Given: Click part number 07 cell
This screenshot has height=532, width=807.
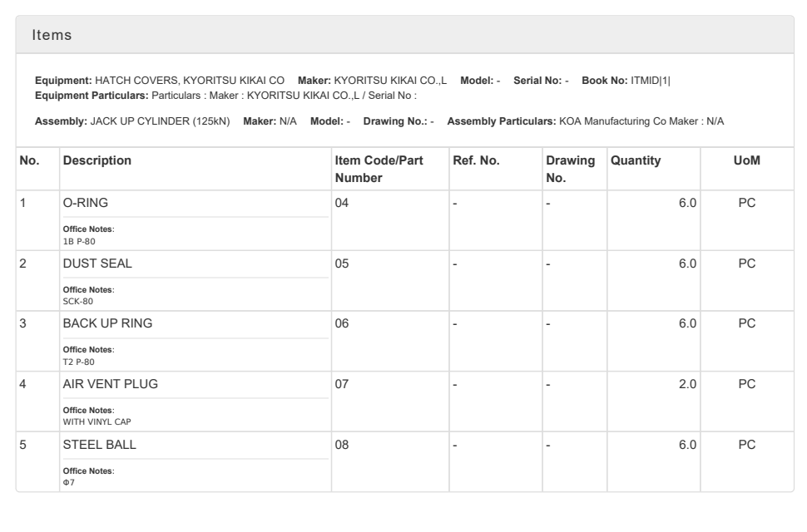Looking at the screenshot, I should 341,383.
